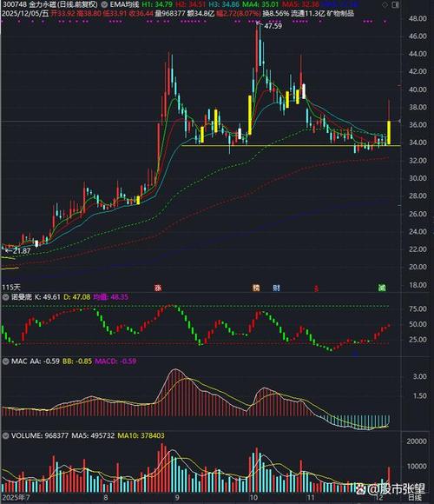Viewport: 434px width, 504px height.
Task: Open settings icon beside MAC indicator
Action: (5, 361)
